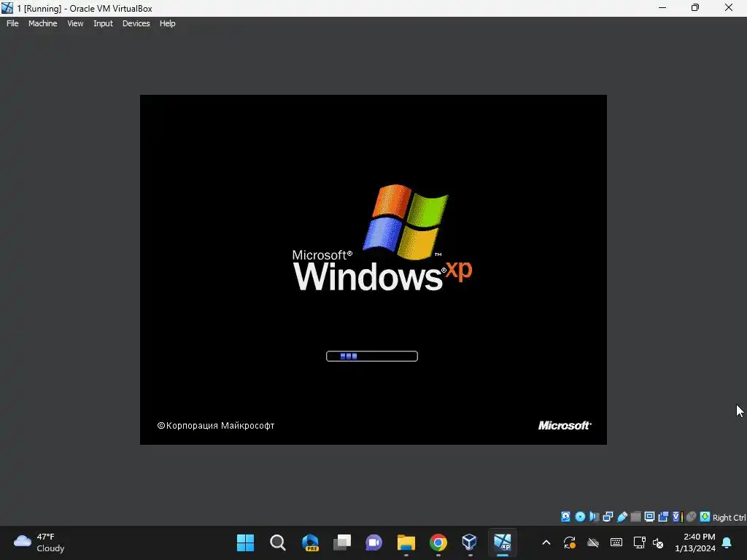Click the muted volume tray icon
The height and width of the screenshot is (560, 747).
coord(658,542)
